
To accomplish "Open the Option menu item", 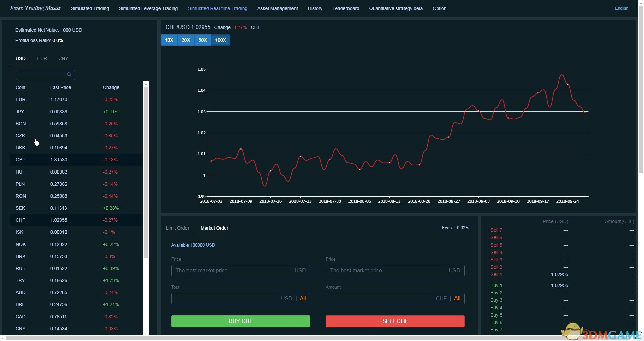I will (439, 8).
